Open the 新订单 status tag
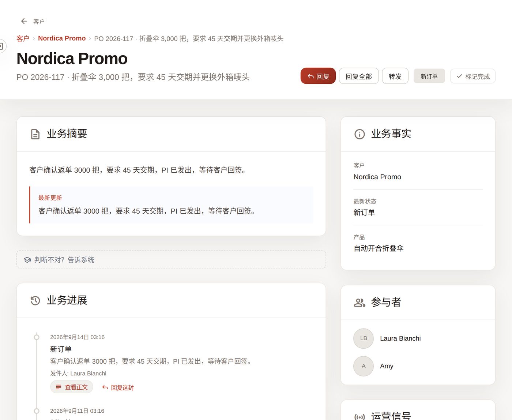Screen dimensions: 512x420 pos(429,76)
